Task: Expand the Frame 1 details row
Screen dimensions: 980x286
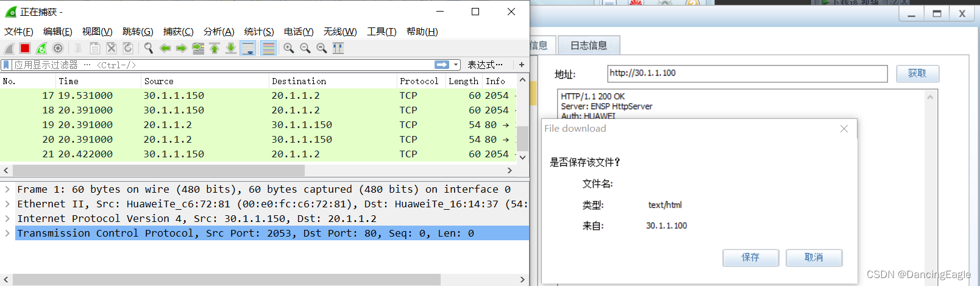Action: [7, 189]
